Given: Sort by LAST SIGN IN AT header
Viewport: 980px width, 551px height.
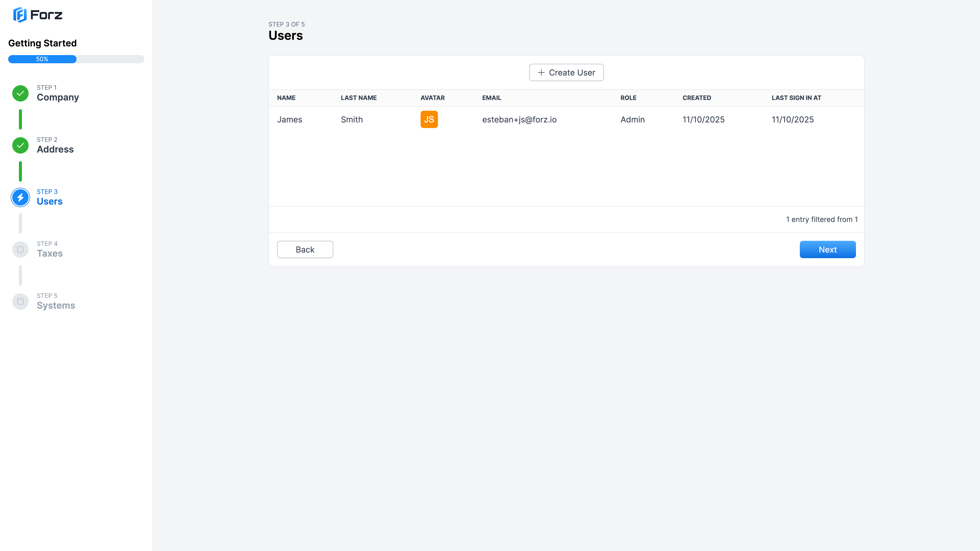Looking at the screenshot, I should click(x=796, y=98).
